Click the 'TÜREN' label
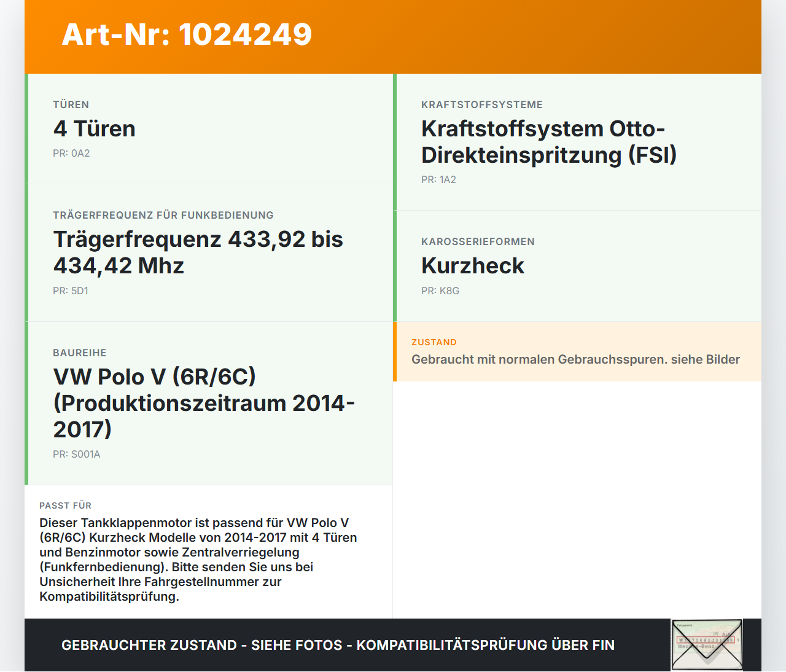 pyautogui.click(x=71, y=104)
